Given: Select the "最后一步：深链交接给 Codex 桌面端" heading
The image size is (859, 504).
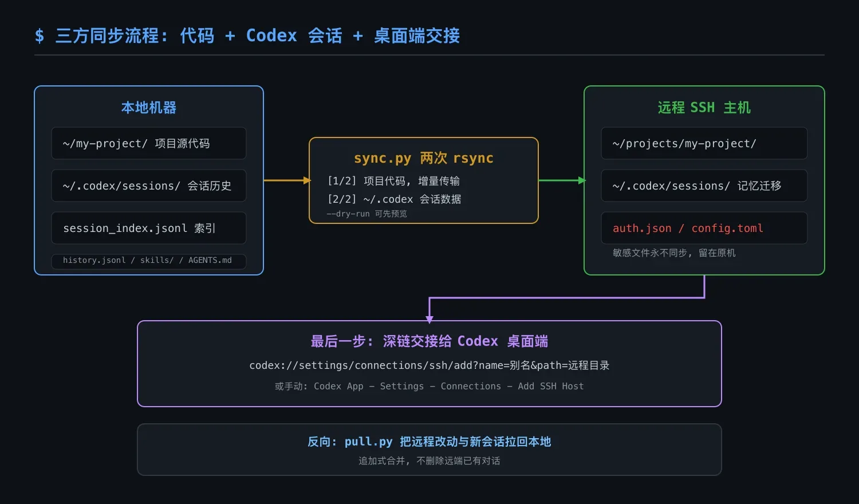Looking at the screenshot, I should coord(429,341).
